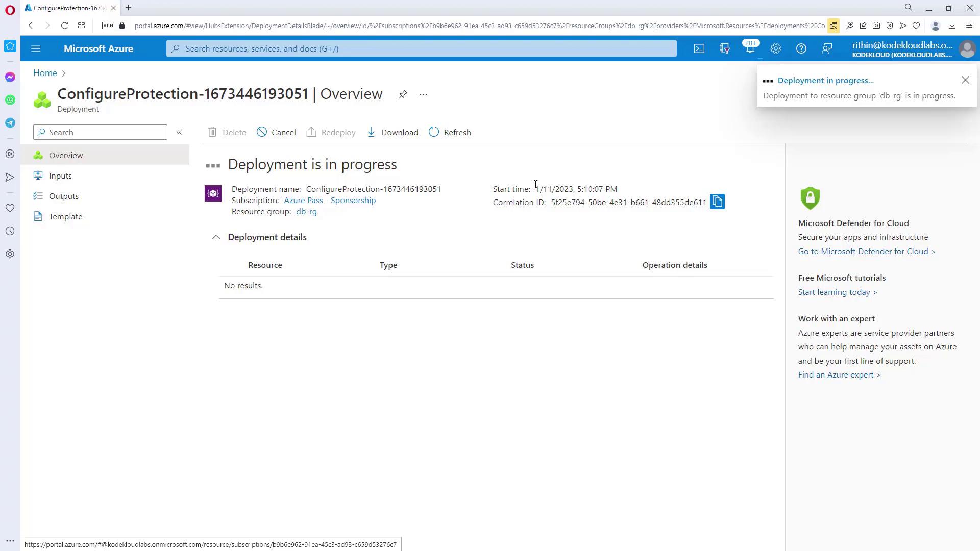
Task: Pin the deployment blade to dashboard
Action: [x=403, y=94]
